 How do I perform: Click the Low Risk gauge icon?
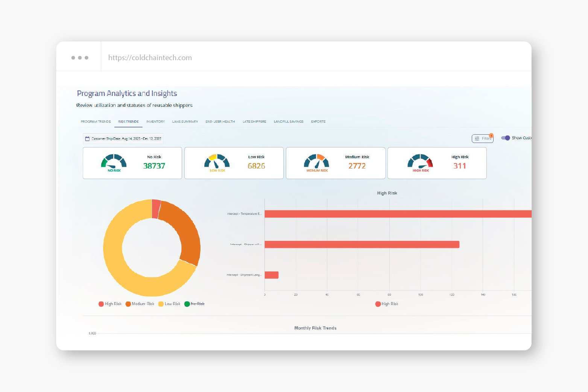[216, 163]
